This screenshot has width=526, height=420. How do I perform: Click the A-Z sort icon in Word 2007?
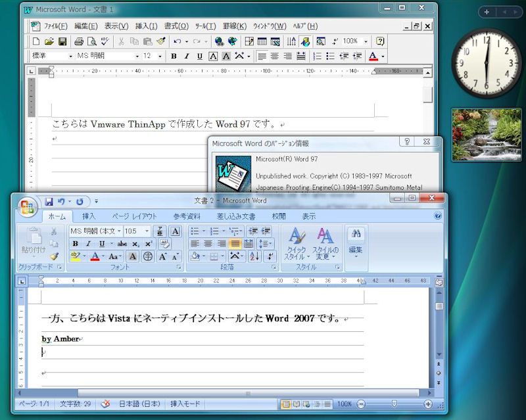coord(254,256)
